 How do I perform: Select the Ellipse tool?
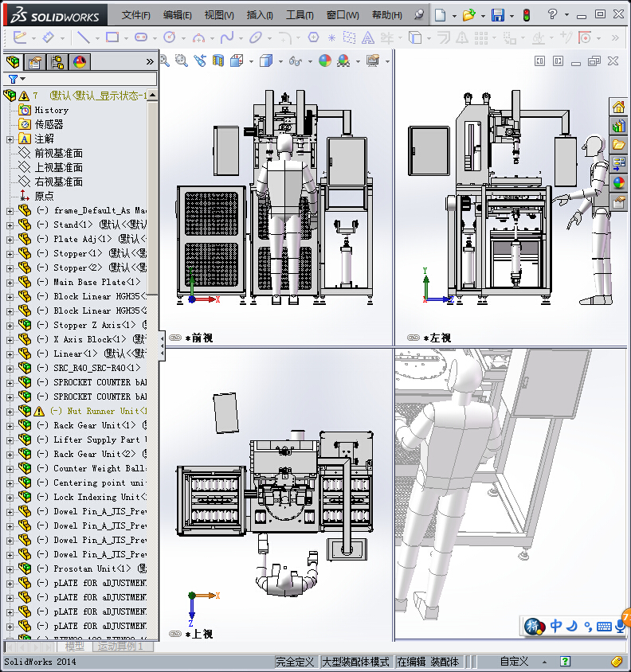point(256,37)
